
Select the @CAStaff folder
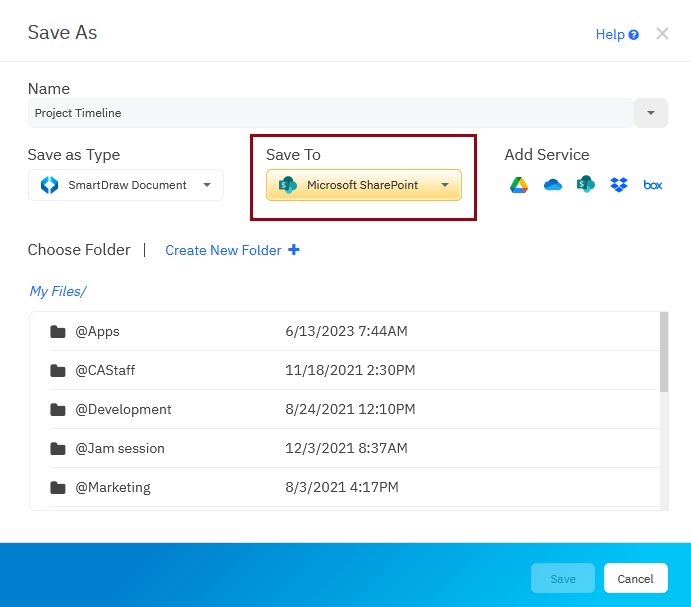[x=105, y=371]
